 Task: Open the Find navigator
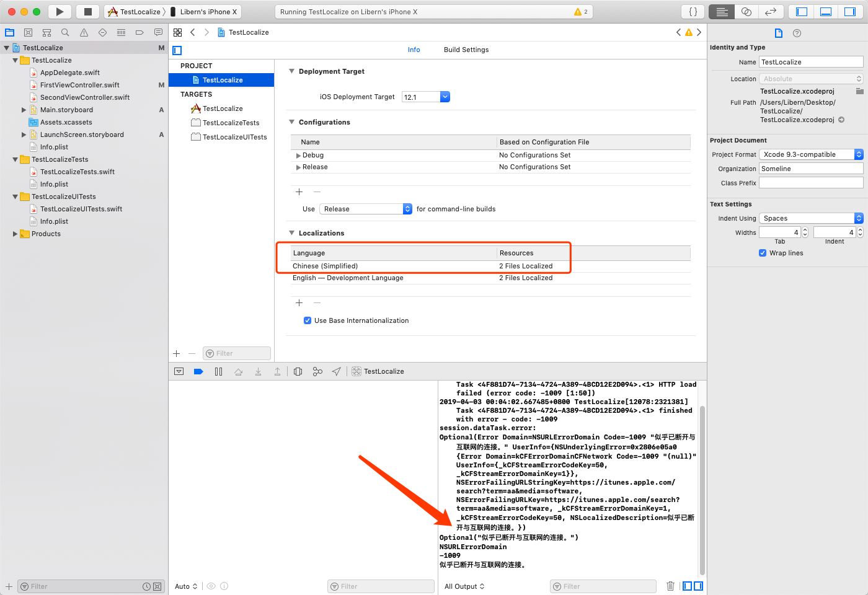(x=65, y=32)
